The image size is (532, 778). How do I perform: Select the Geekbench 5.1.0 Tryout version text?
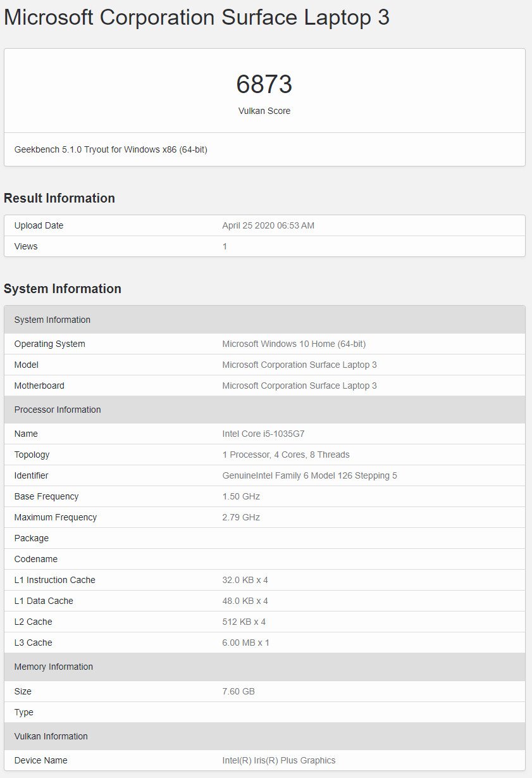(111, 150)
